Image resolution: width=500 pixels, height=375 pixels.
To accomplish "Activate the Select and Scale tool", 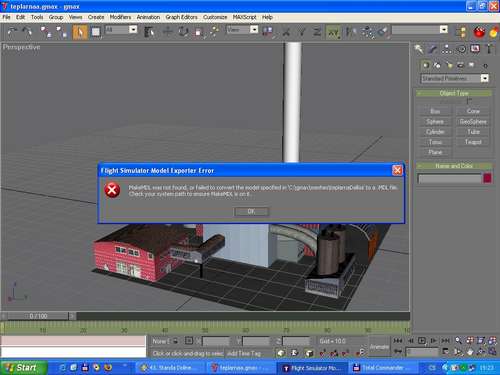I will coord(199,32).
